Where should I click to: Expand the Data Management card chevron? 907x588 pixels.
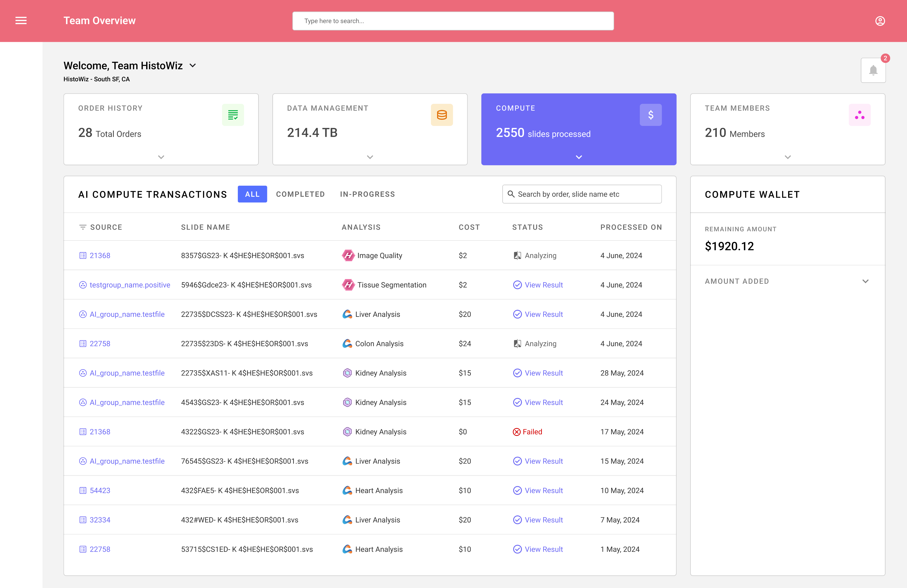coord(370,157)
